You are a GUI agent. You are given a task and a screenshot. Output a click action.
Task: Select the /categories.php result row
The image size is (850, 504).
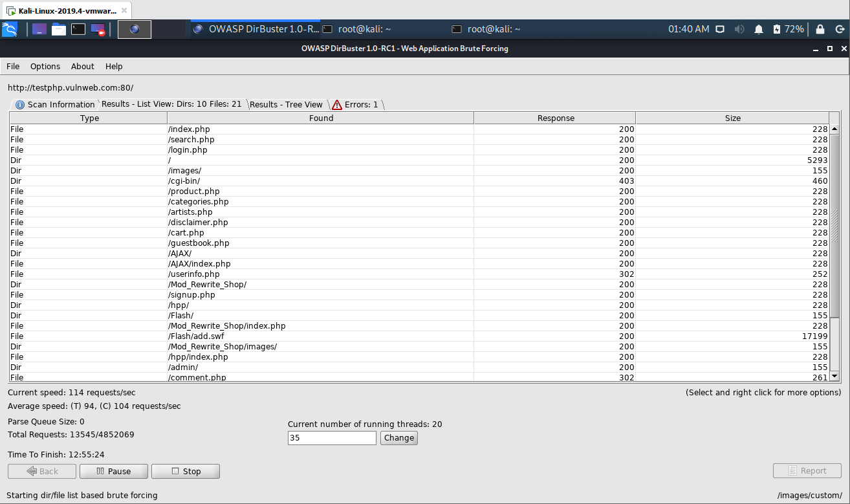pyautogui.click(x=419, y=202)
